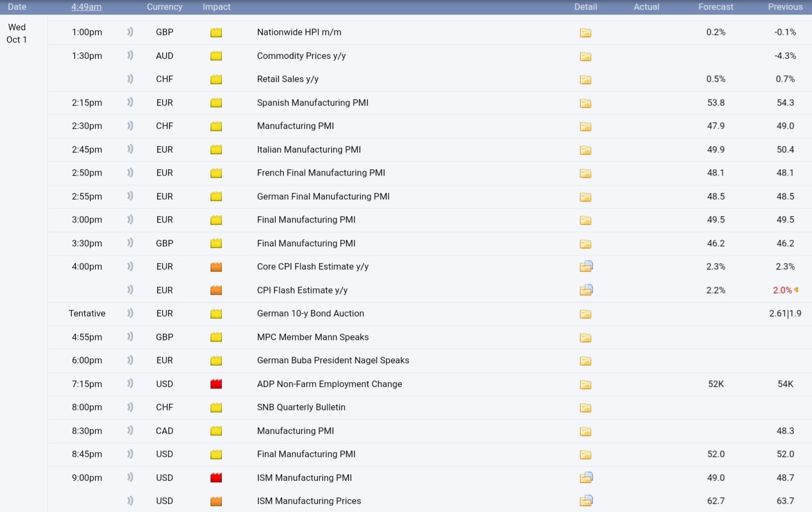Viewport: 812px width, 512px height.
Task: Expand the MPC Member Mann Speaks row
Action: coord(312,337)
